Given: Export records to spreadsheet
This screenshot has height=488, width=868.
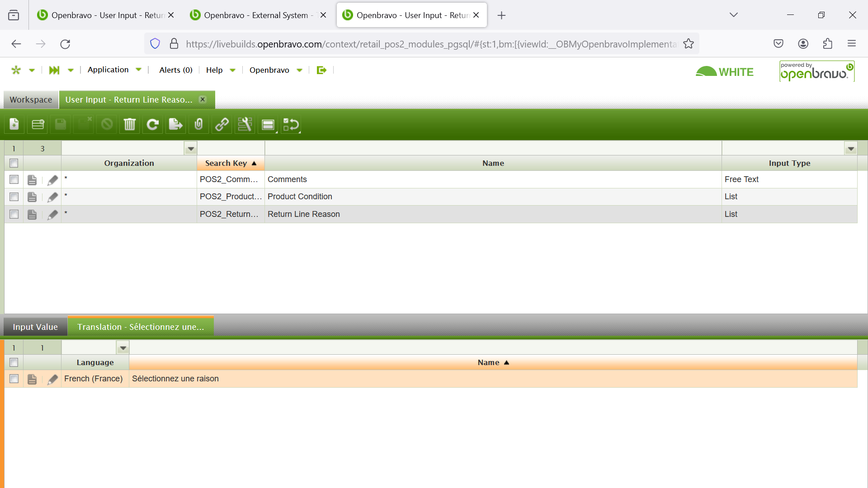Looking at the screenshot, I should [x=175, y=124].
